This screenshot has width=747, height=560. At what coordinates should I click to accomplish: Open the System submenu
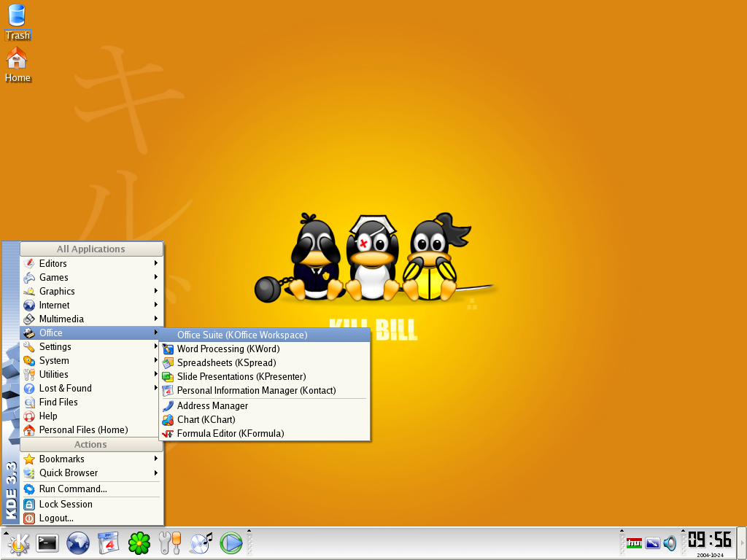point(90,360)
